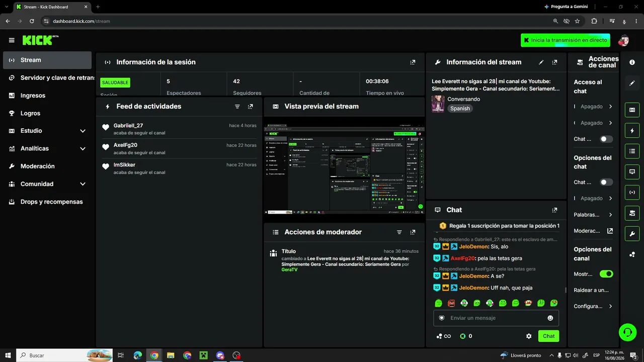Edit stream info with pencil icon
Screen dimensions: 644x362
pos(541,62)
